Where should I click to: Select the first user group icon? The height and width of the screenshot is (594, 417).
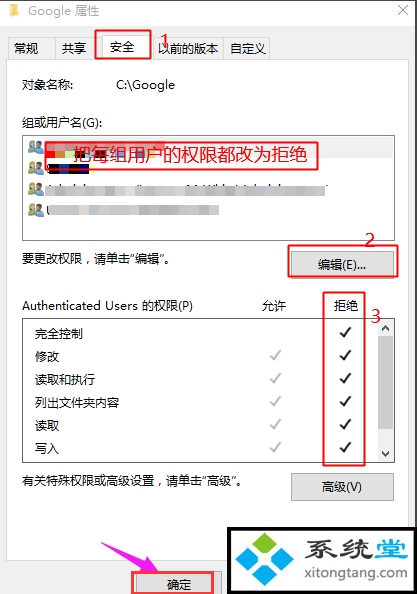point(36,147)
